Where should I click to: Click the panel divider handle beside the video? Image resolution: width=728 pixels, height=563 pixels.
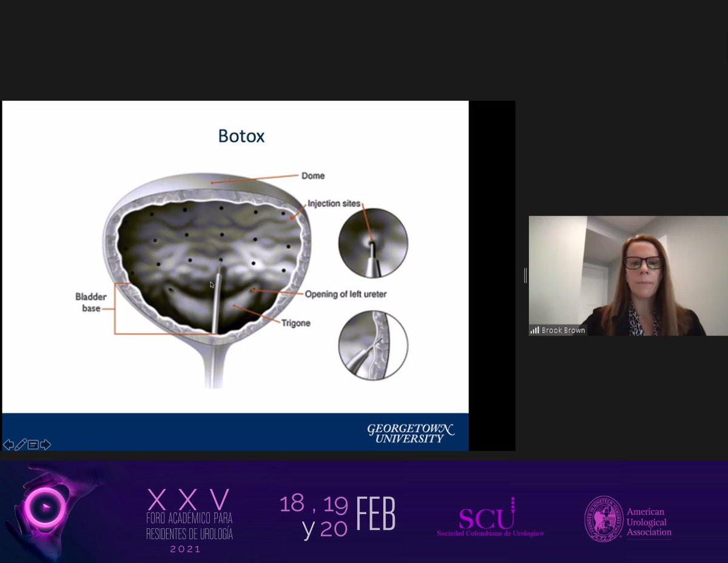click(x=525, y=276)
